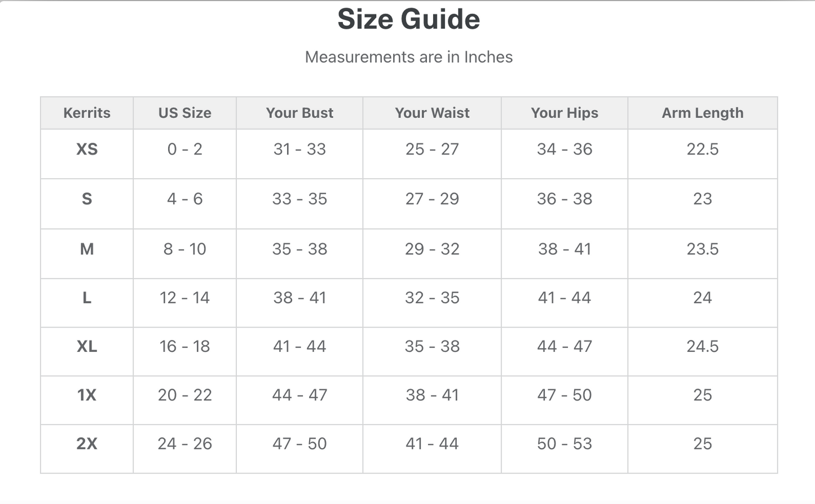
Task: Click US Size cell showing 4 - 6
Action: pos(184,199)
